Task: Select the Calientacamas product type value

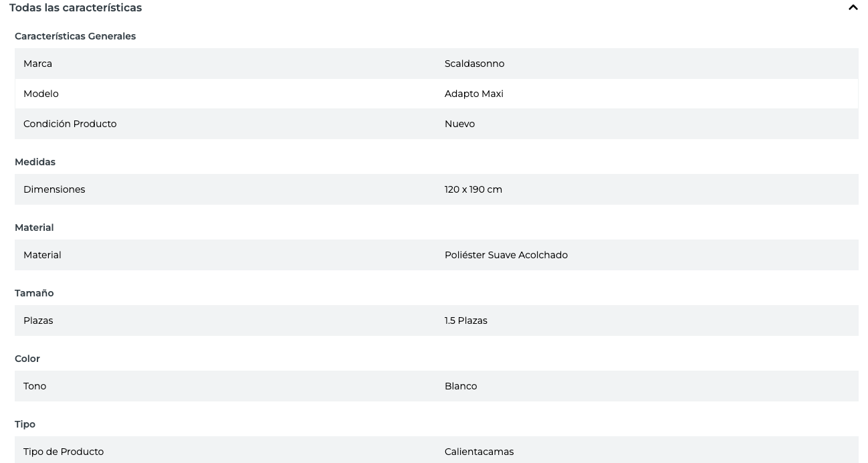Action: tap(479, 452)
